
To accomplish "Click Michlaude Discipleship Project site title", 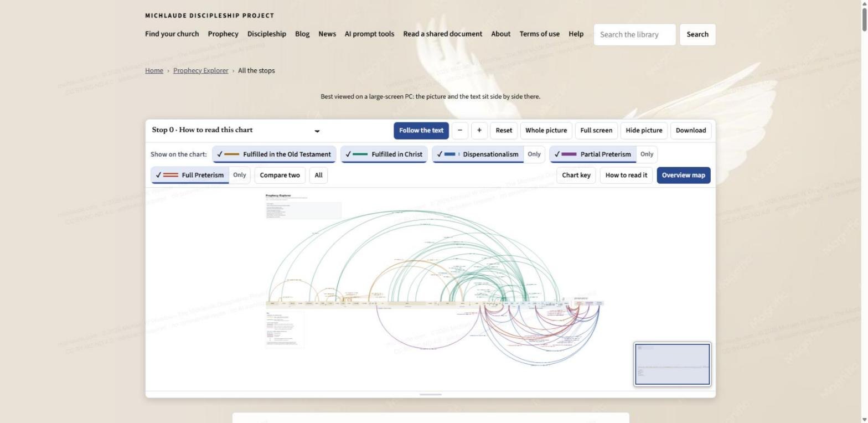I will (209, 16).
